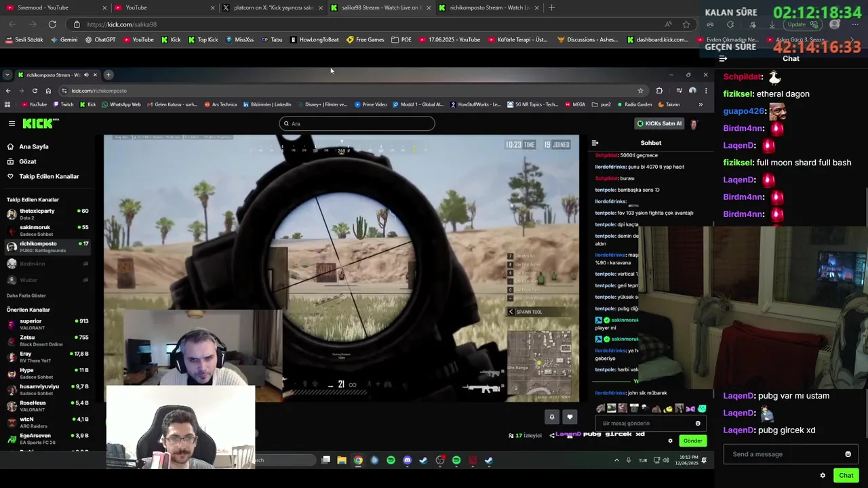The height and width of the screenshot is (488, 868).
Task: Switch to the YouTube tab
Action: tap(163, 7)
